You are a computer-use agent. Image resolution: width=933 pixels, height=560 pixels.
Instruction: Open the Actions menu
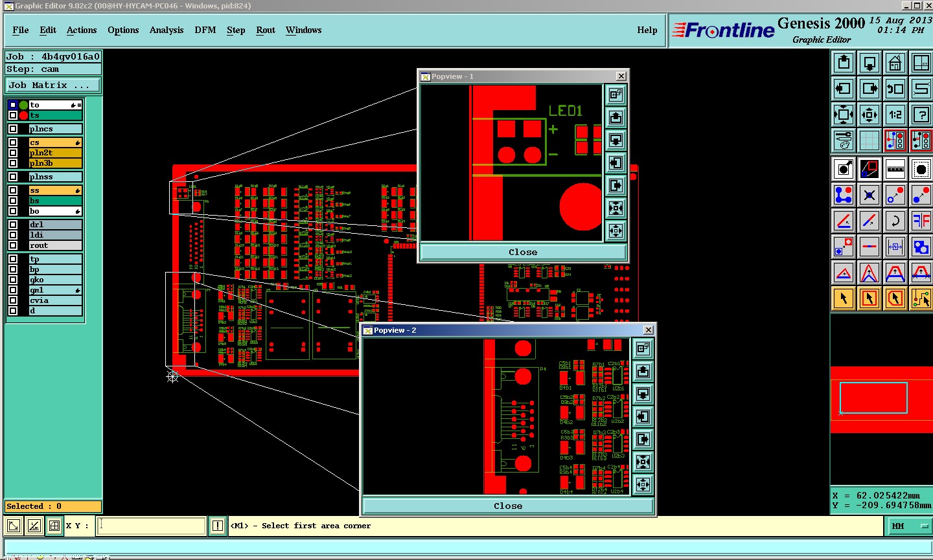82,30
